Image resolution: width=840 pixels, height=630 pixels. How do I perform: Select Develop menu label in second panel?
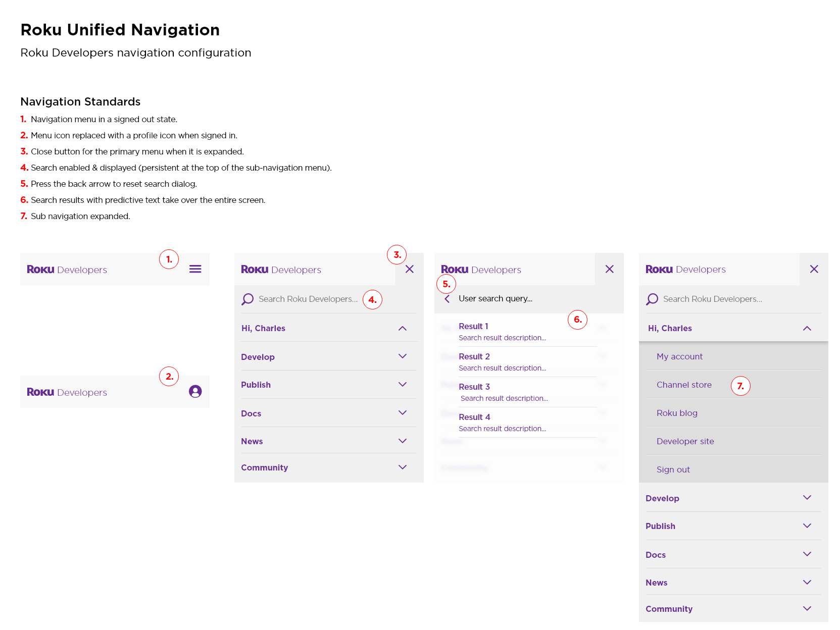(x=258, y=357)
